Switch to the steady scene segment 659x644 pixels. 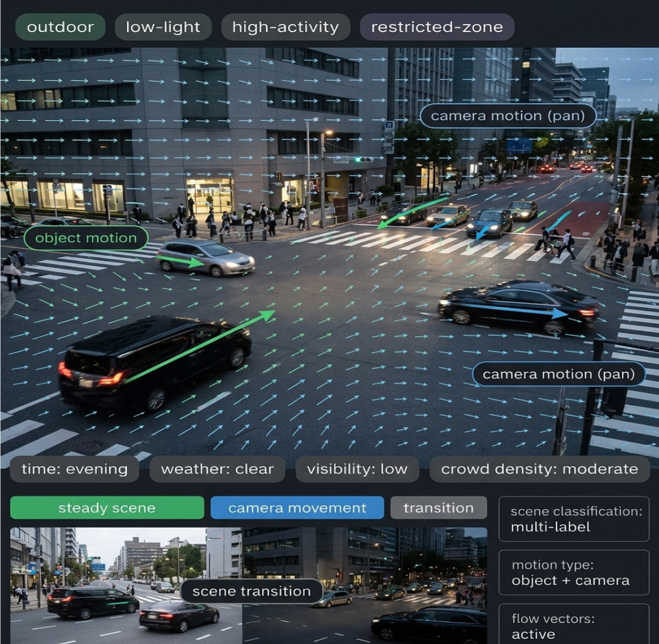coord(107,508)
